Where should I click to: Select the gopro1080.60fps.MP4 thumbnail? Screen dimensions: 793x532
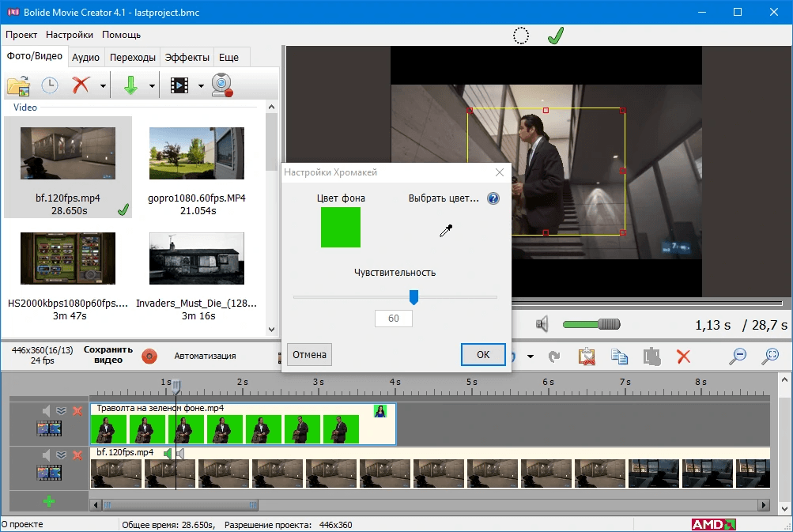point(197,153)
